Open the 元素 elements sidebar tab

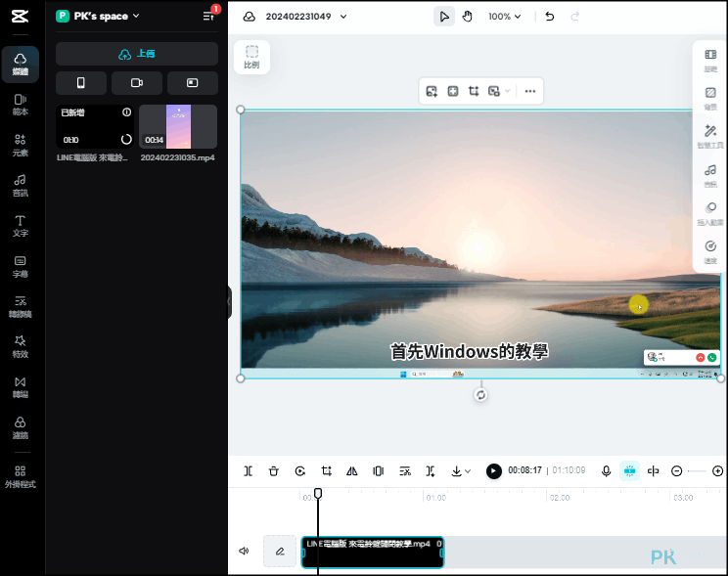coord(20,146)
